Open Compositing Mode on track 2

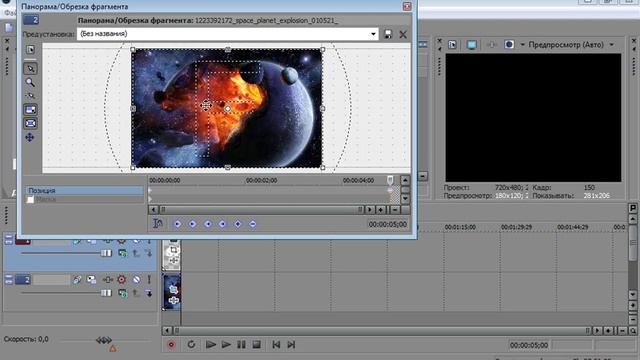(122, 293)
